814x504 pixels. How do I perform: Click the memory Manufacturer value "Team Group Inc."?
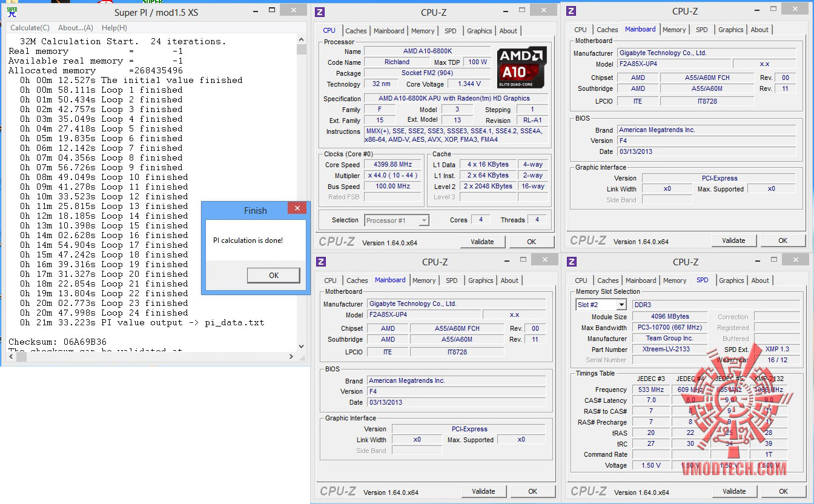click(x=670, y=339)
